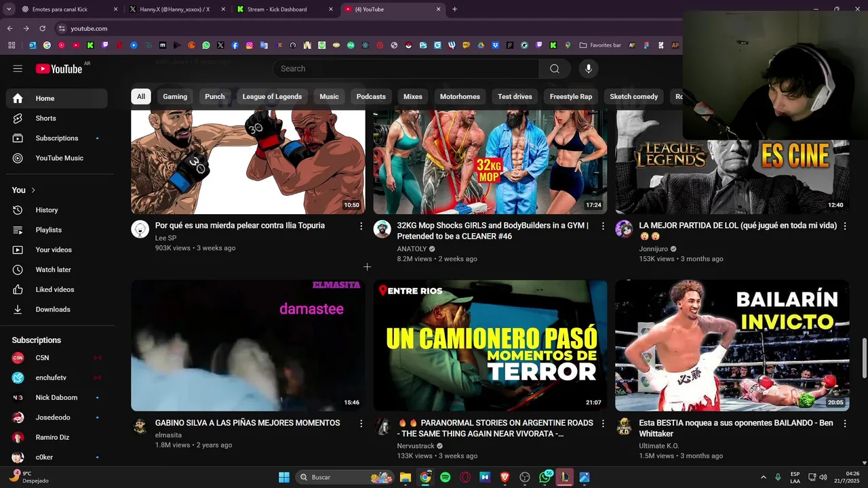The height and width of the screenshot is (488, 868).
Task: Open ANATOLY channel avatar
Action: click(382, 229)
